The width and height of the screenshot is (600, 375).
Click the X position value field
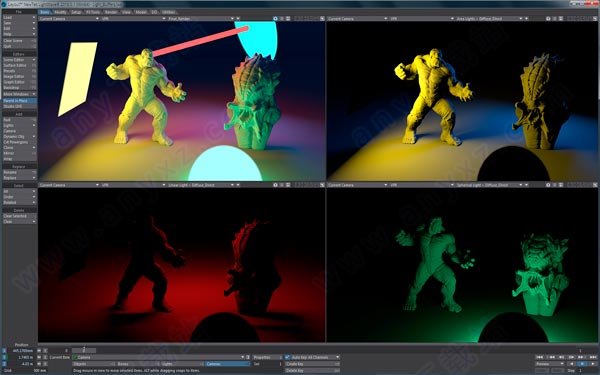tap(22, 351)
